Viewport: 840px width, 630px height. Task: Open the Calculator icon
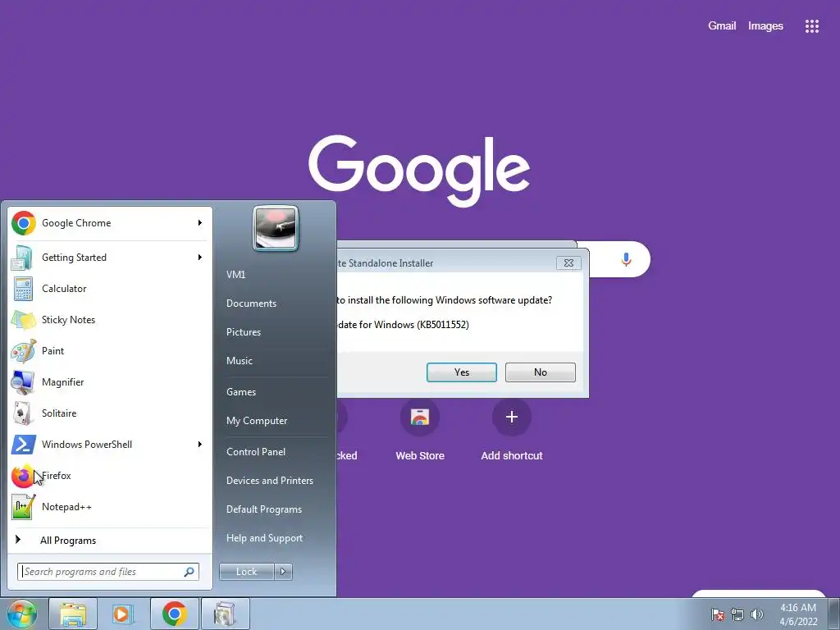[x=24, y=289]
